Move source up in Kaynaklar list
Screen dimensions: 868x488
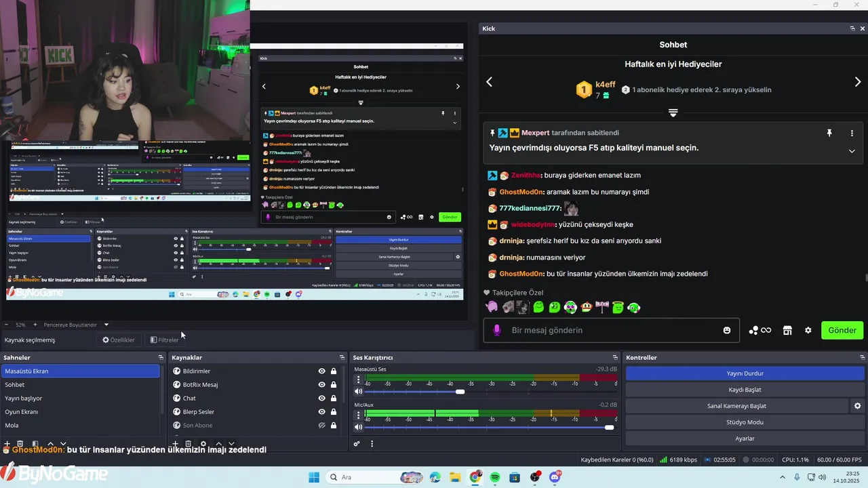(x=218, y=444)
